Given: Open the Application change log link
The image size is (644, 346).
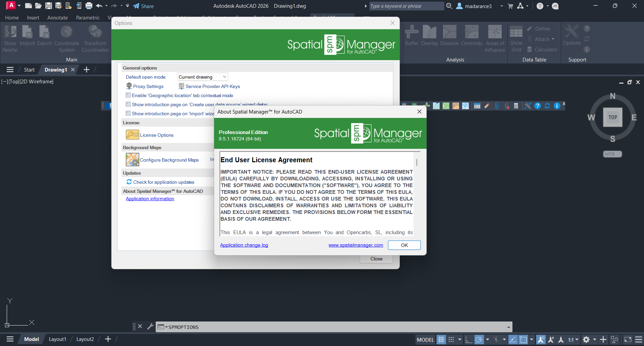Looking at the screenshot, I should (x=244, y=245).
